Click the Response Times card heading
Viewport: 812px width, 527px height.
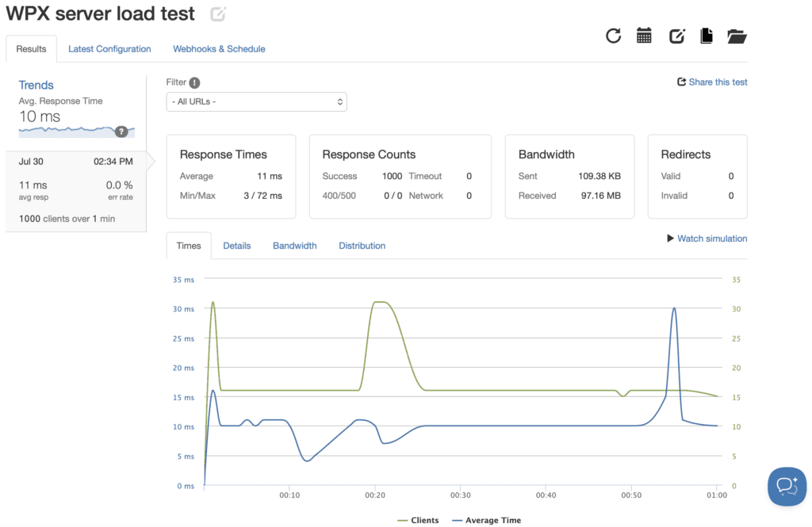tap(223, 155)
